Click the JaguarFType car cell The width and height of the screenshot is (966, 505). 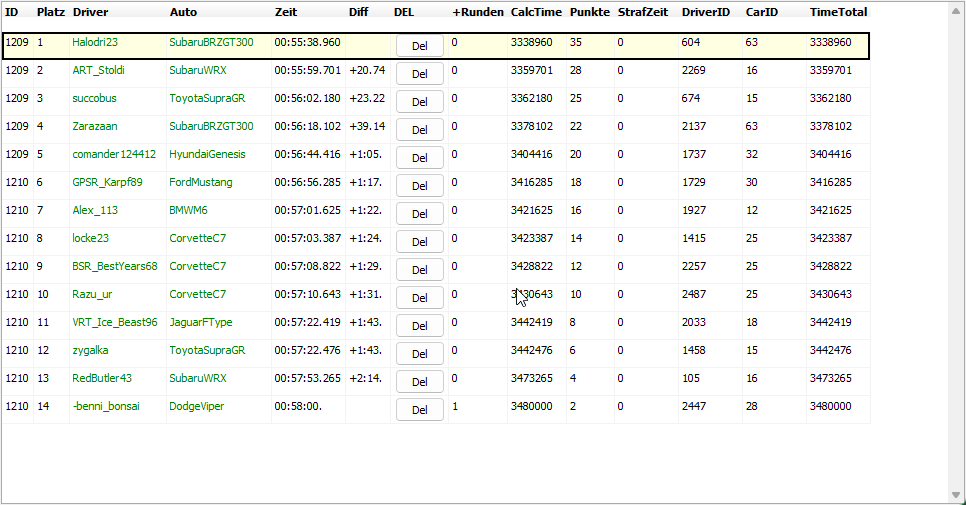(200, 323)
